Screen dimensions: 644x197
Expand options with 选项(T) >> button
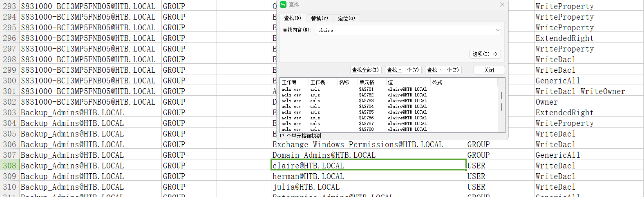pos(485,54)
